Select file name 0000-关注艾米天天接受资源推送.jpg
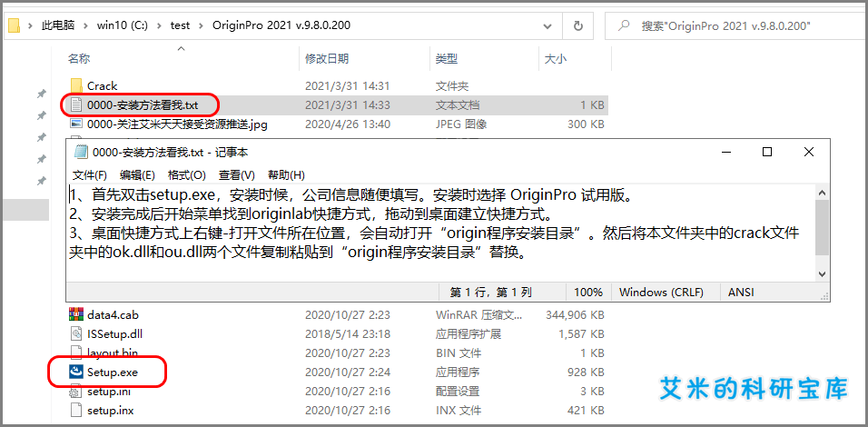868x427 pixels. click(177, 124)
